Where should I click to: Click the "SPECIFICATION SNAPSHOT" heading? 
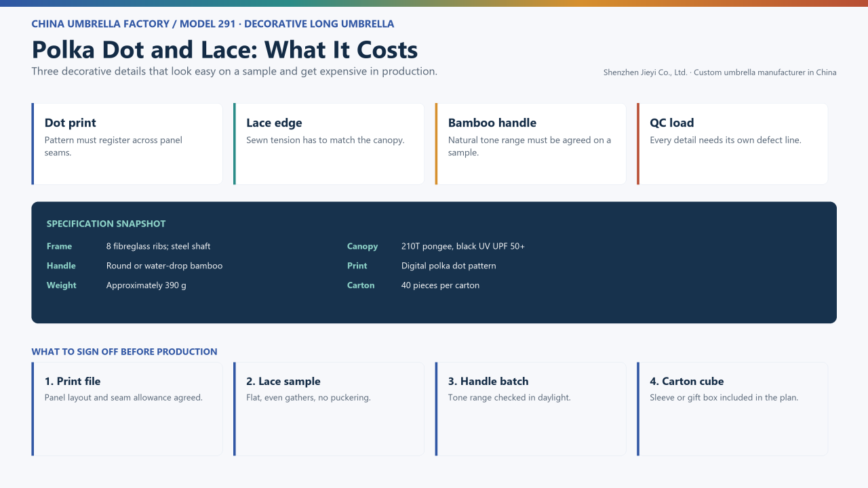106,224
